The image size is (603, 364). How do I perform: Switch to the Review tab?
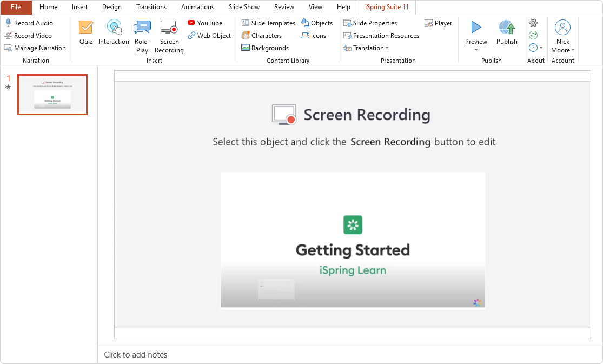tap(284, 7)
